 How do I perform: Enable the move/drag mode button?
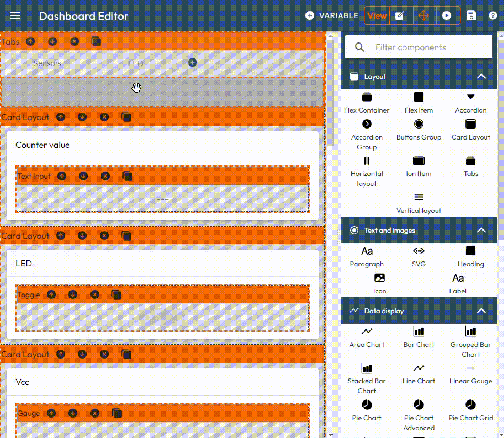coord(423,15)
